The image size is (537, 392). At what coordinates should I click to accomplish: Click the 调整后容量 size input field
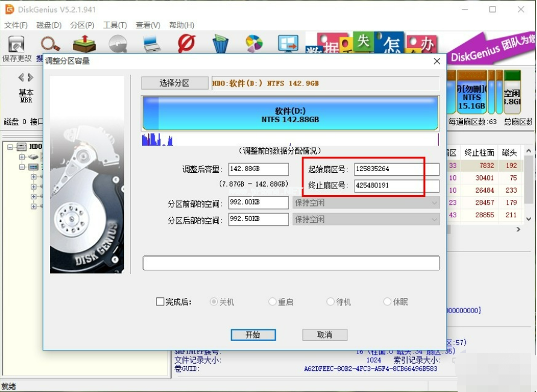(258, 169)
